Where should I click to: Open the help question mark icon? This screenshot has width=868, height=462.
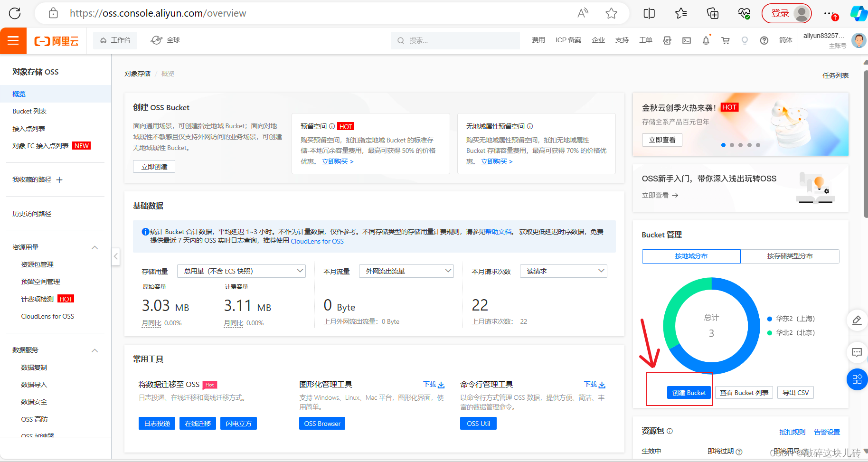coord(764,40)
